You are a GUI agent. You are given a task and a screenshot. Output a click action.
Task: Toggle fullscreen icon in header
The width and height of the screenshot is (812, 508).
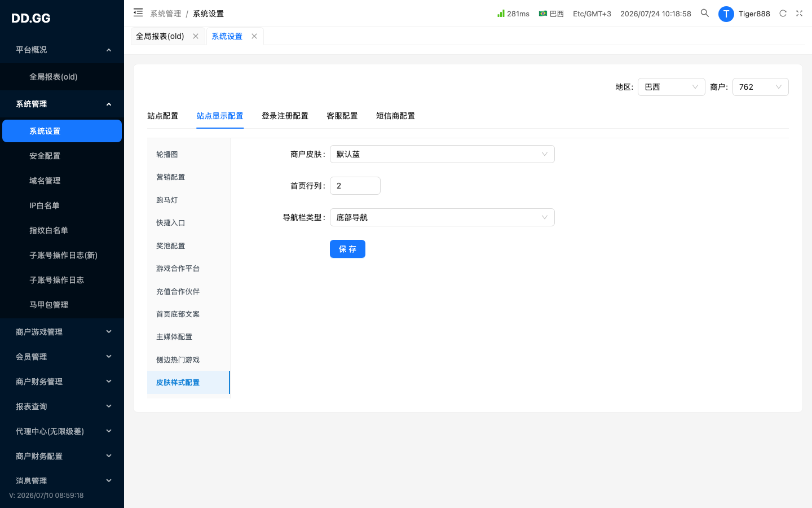click(799, 13)
